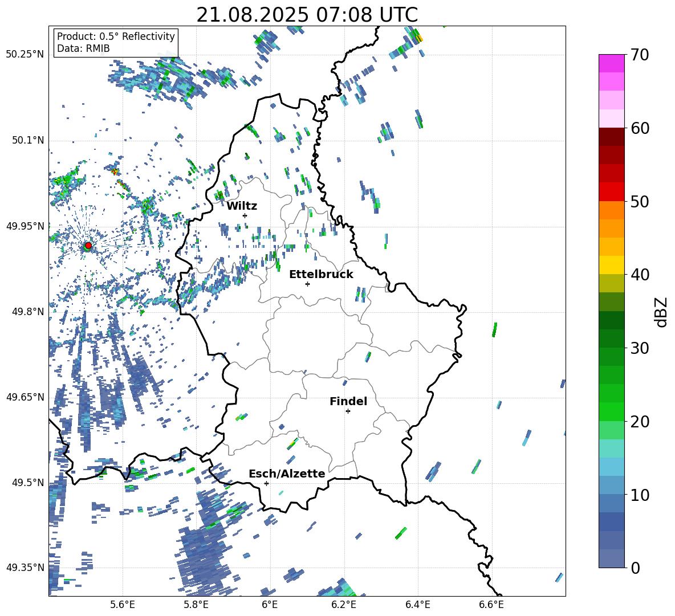The height and width of the screenshot is (616, 675).
Task: Click the yellow swatch just above 40 dBZ
Action: click(611, 265)
